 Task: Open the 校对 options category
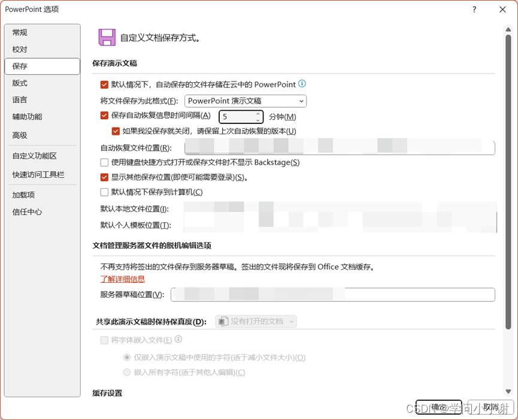43,49
